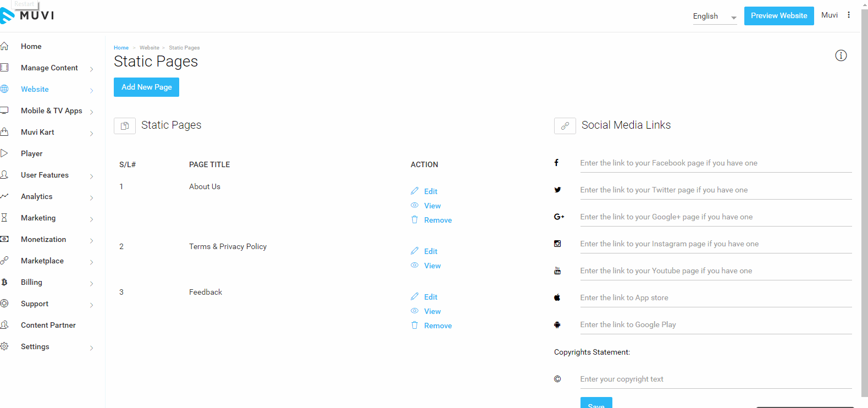
Task: Click the Save button
Action: click(x=596, y=403)
